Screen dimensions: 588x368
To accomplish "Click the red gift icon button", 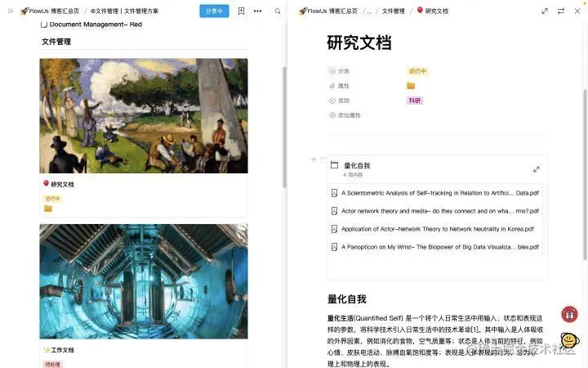I will [569, 314].
